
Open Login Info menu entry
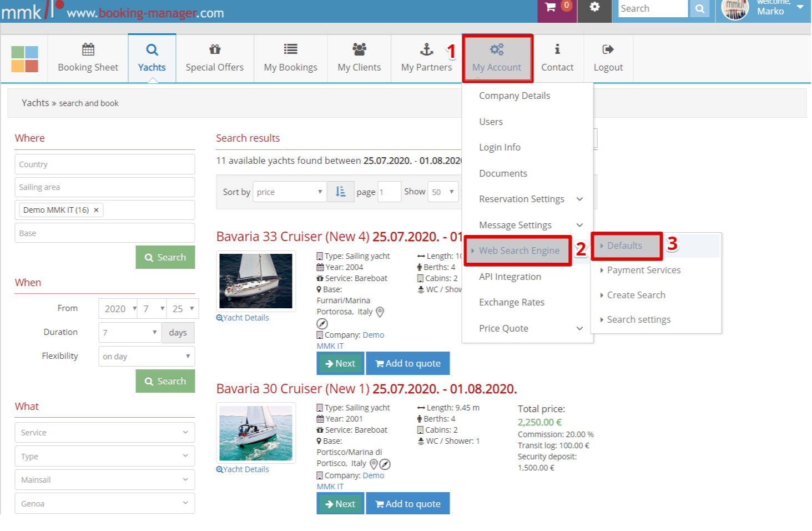click(x=500, y=147)
